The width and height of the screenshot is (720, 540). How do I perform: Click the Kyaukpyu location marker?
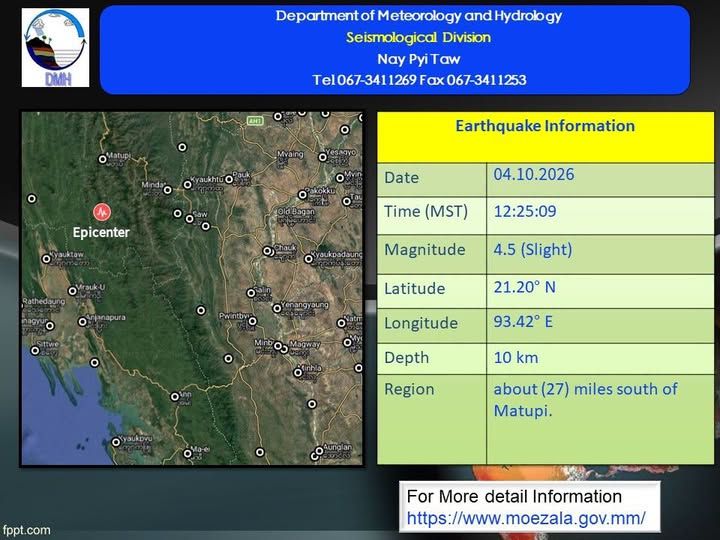pyautogui.click(x=116, y=442)
